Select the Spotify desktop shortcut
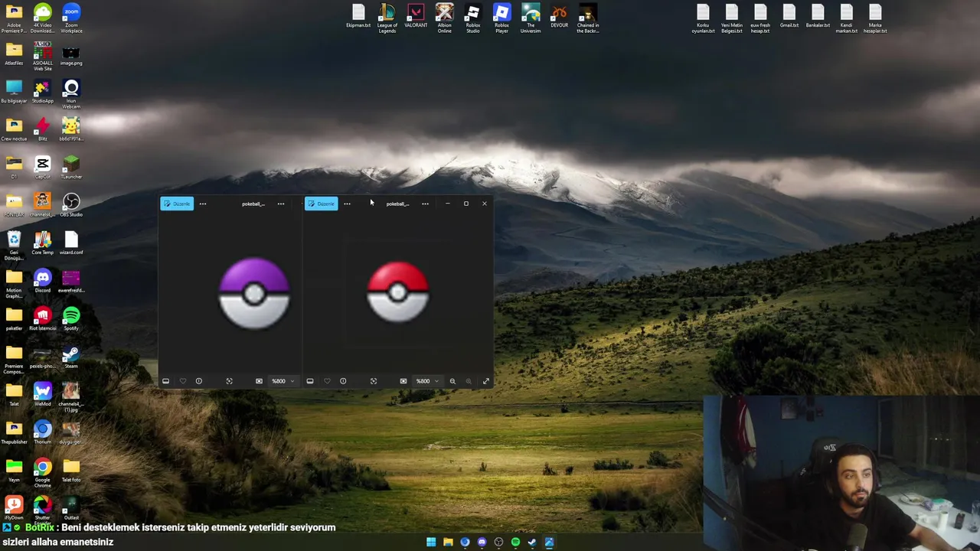Screen dimensions: 980x551 pyautogui.click(x=71, y=318)
